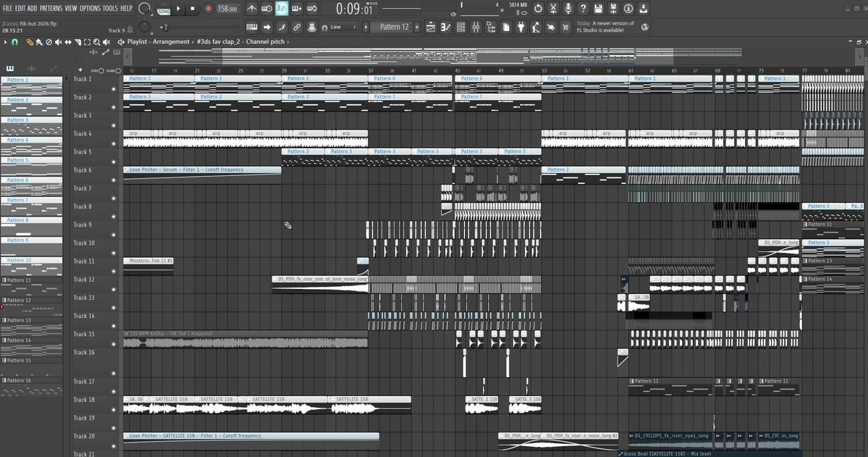
Task: Toggle wait for input to start playing
Action: tap(266, 8)
